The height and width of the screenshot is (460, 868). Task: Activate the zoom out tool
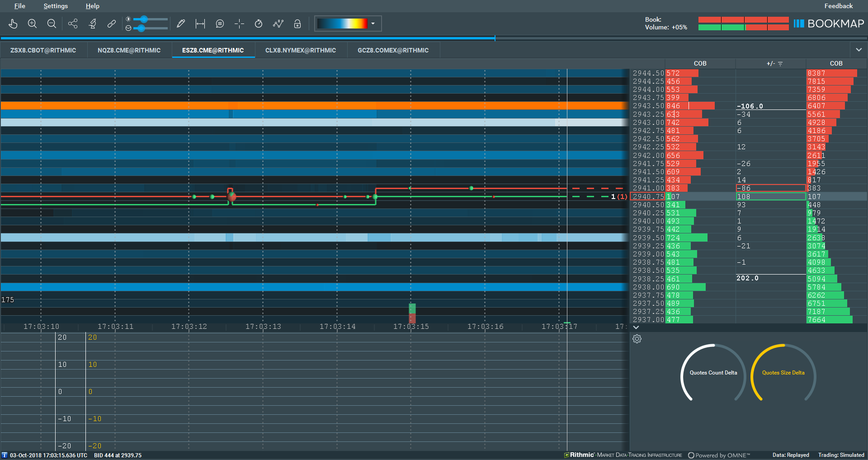tap(52, 24)
